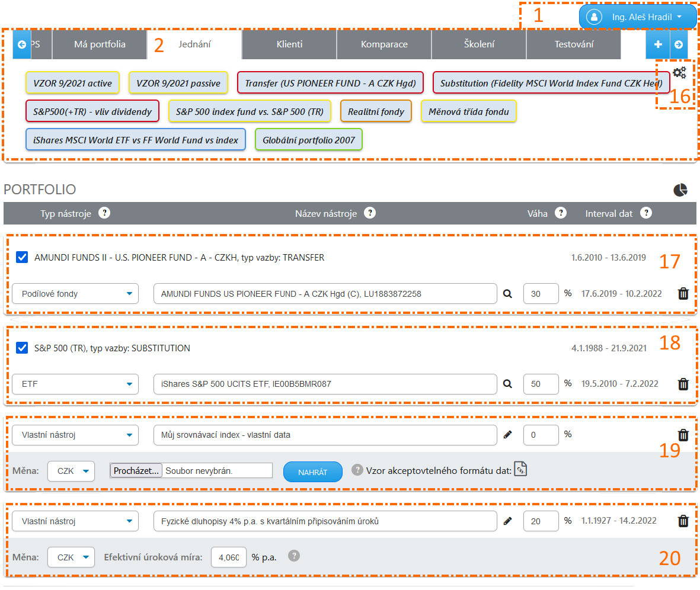Image resolution: width=700 pixels, height=590 pixels.
Task: Open the Školení tab
Action: point(479,44)
